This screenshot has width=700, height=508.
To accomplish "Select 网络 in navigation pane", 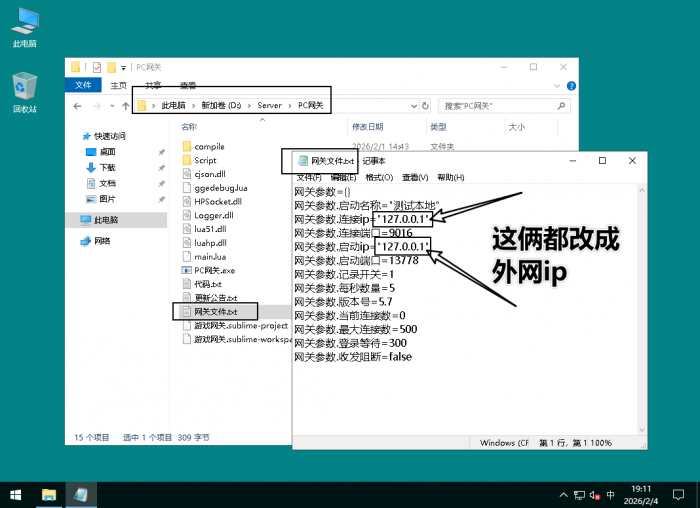I will tap(96, 241).
